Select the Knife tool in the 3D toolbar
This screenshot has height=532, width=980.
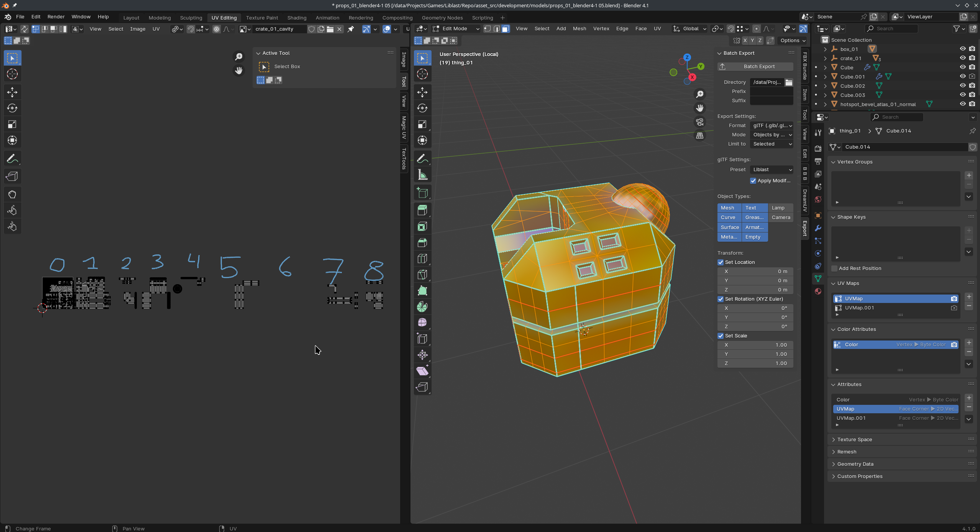click(422, 274)
